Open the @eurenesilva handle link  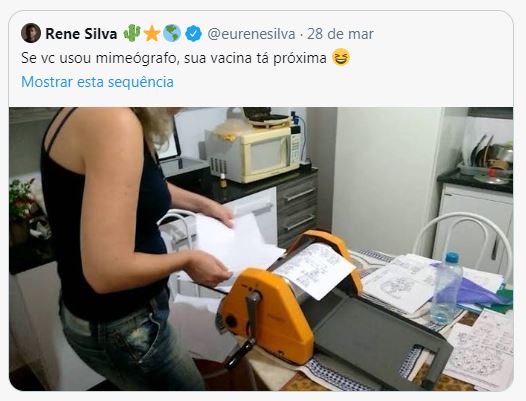click(251, 34)
